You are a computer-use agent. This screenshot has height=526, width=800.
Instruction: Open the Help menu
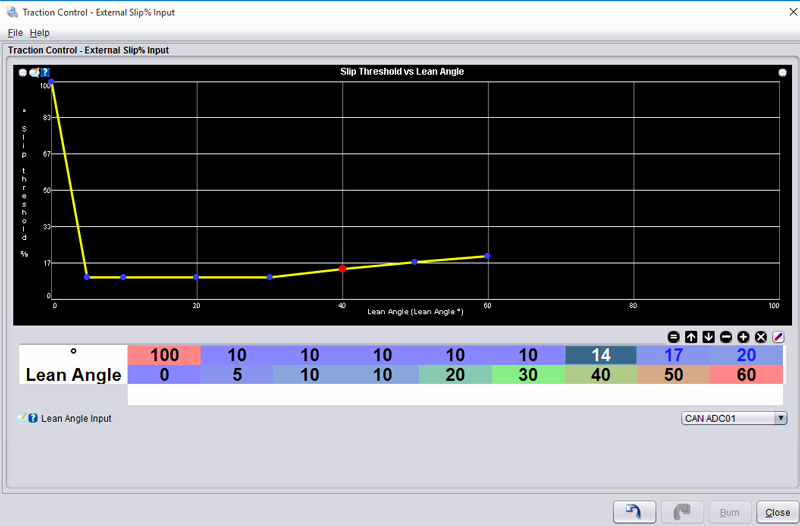pyautogui.click(x=39, y=33)
